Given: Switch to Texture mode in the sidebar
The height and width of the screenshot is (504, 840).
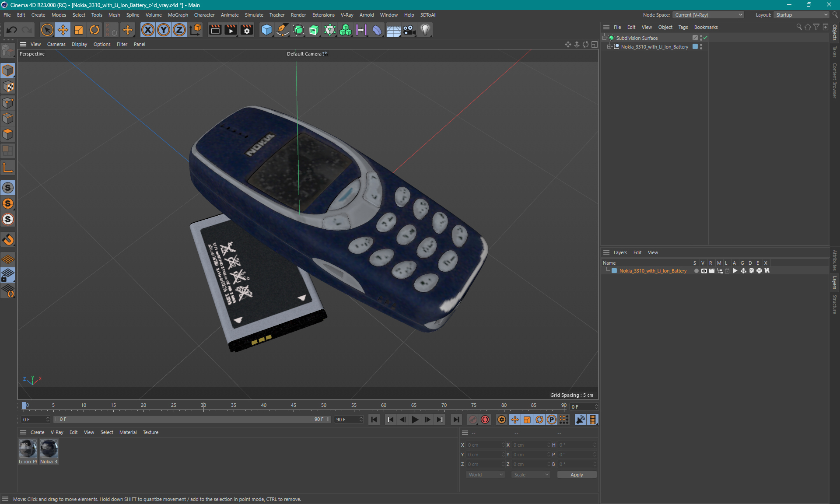Looking at the screenshot, I should point(8,87).
